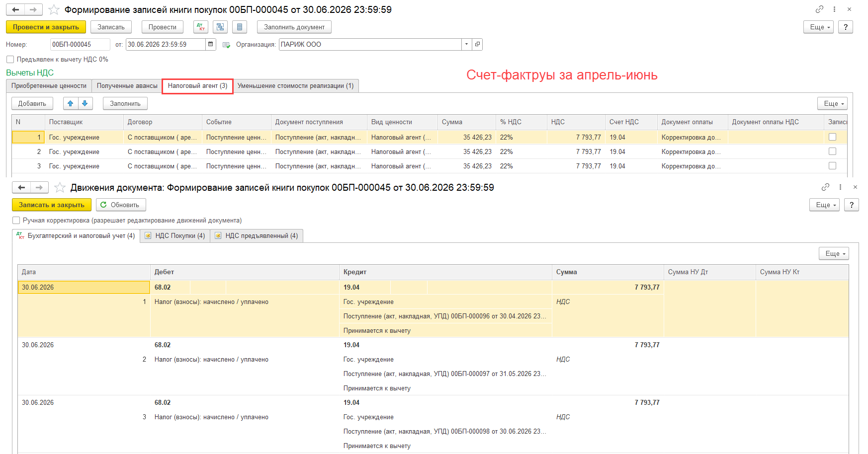Screen dimensions: 868x454
Task: Switch to the Полученные авансы tab
Action: pyautogui.click(x=127, y=86)
